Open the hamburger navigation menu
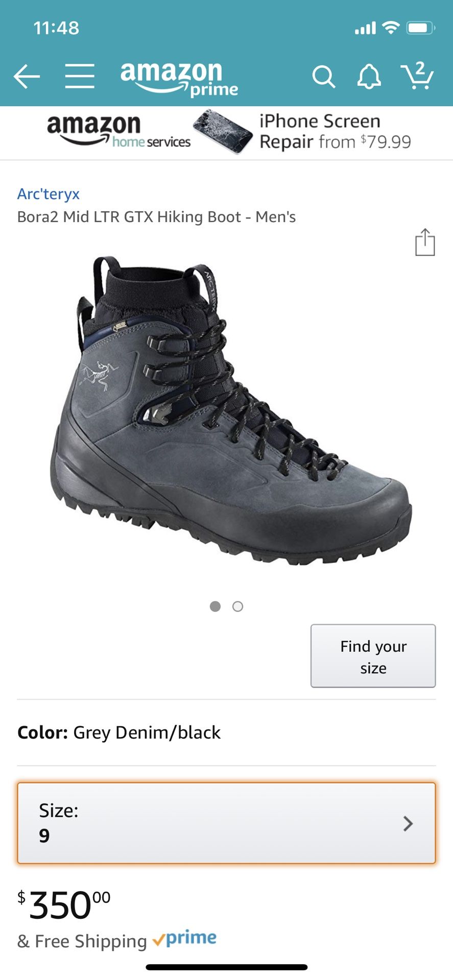The height and width of the screenshot is (980, 453). click(x=80, y=77)
